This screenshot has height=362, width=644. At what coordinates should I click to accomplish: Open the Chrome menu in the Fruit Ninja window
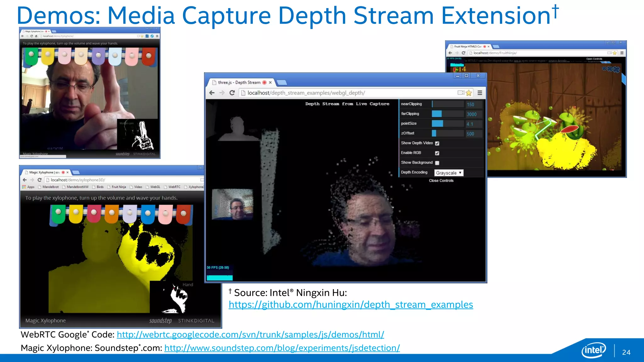pos(622,53)
